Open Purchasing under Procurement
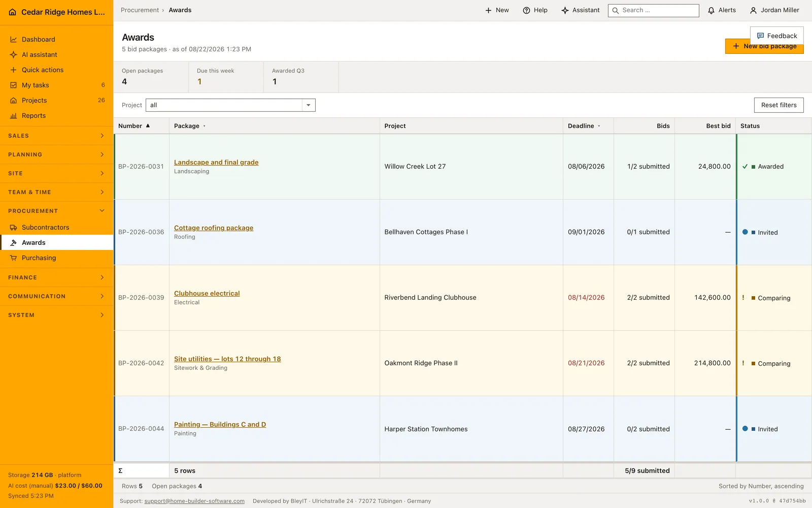Screen dimensions: 812x508 tap(56, 258)
